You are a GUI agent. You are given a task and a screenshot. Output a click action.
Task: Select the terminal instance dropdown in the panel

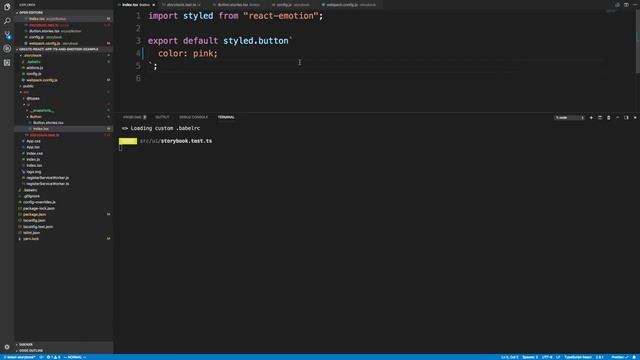pyautogui.click(x=569, y=118)
